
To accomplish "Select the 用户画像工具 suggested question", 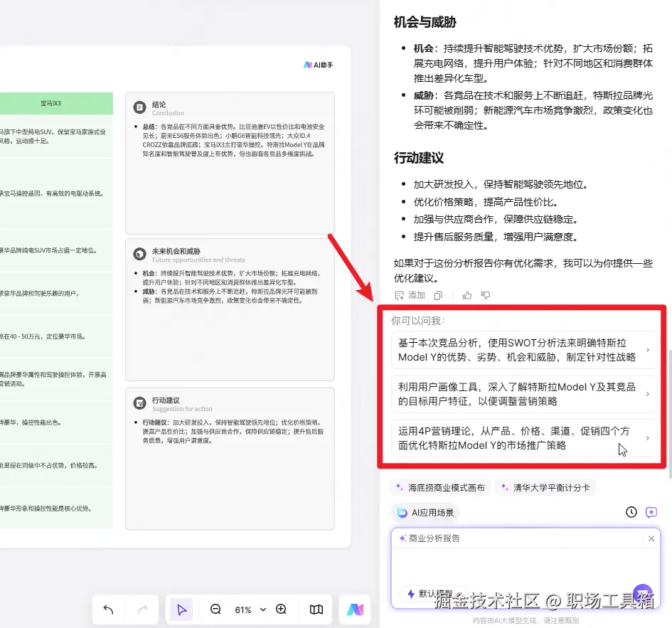I will (523, 394).
